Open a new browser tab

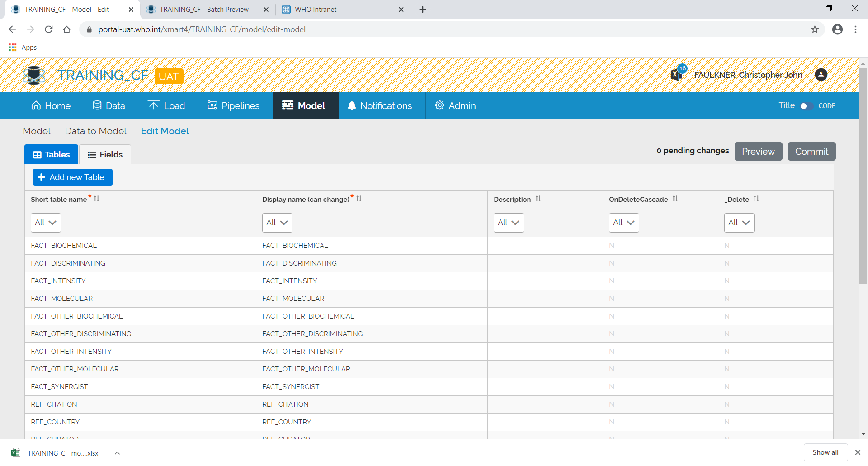click(423, 10)
